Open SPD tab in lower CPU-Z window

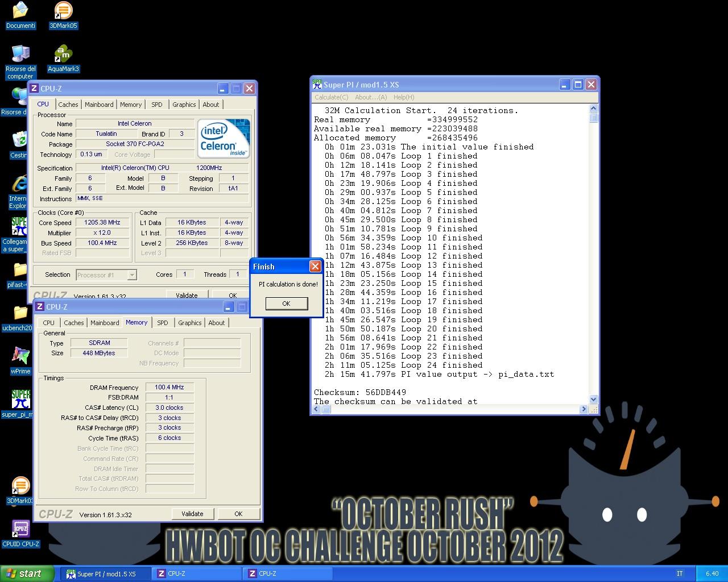coord(163,323)
